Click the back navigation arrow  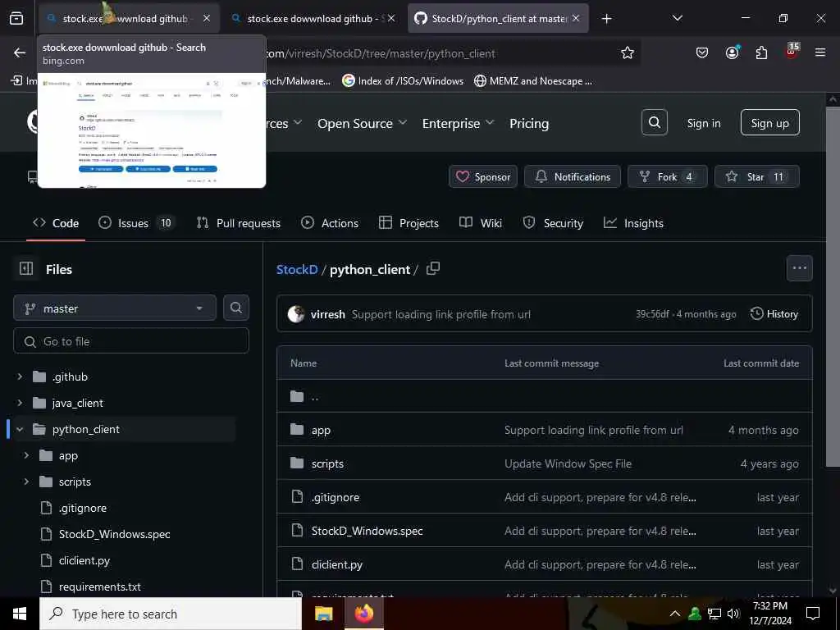pos(20,52)
